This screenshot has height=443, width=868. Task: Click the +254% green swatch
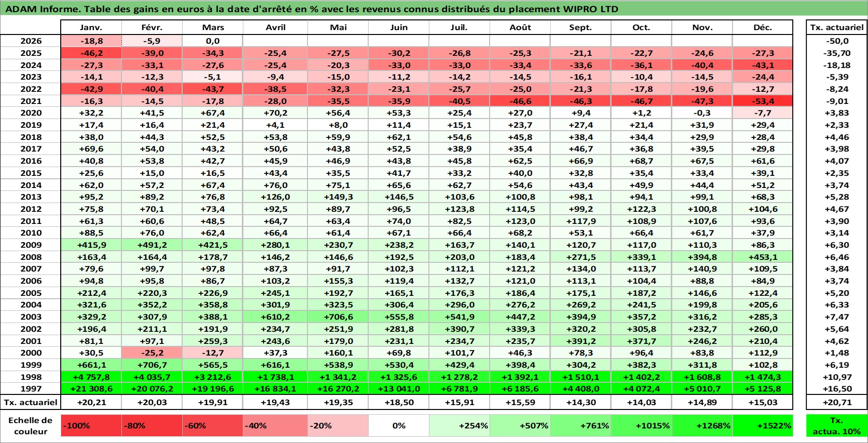tap(460, 426)
